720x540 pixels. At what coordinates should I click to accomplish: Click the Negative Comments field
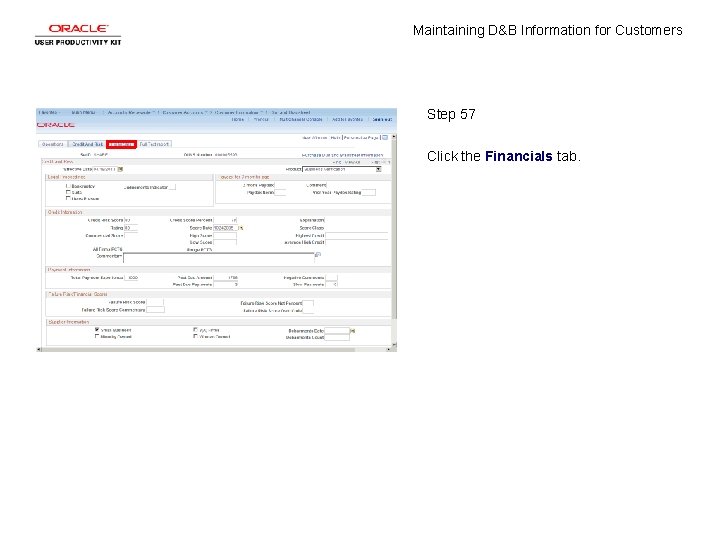pos(331,278)
